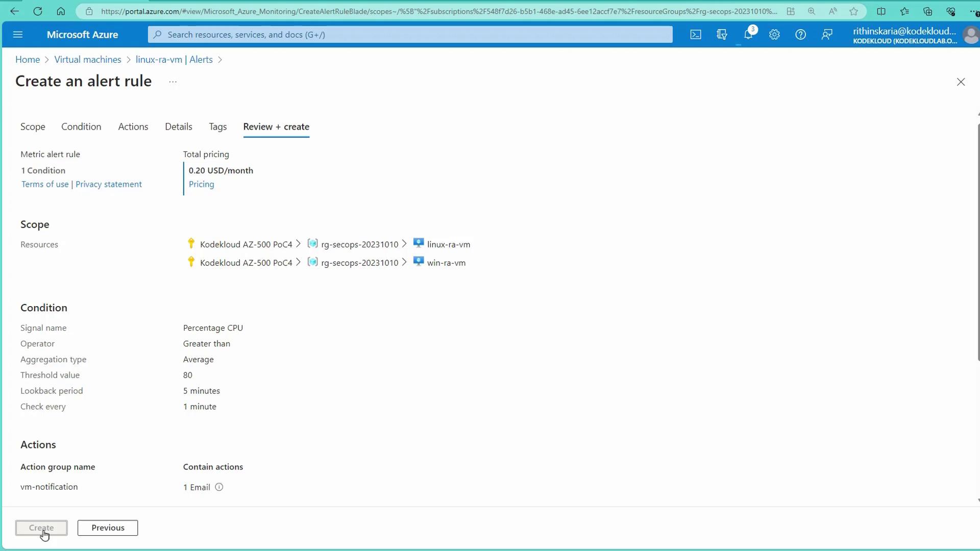Click info icon next to 1 Email
This screenshot has height=551, width=980.
(x=219, y=487)
